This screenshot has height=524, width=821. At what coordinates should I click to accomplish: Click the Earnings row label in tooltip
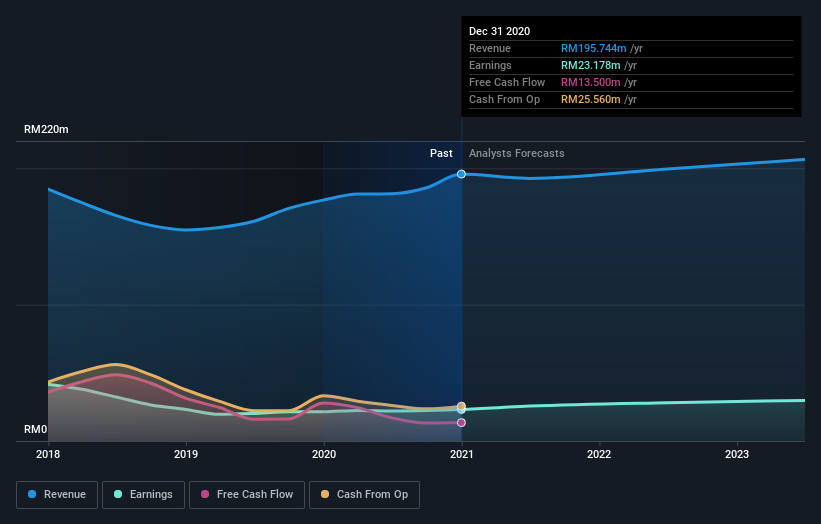[x=490, y=65]
